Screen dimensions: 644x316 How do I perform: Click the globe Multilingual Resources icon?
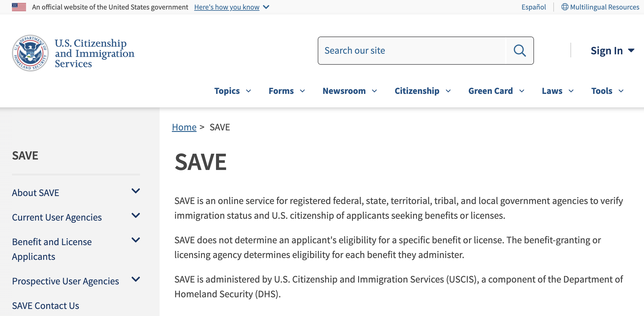click(x=565, y=7)
